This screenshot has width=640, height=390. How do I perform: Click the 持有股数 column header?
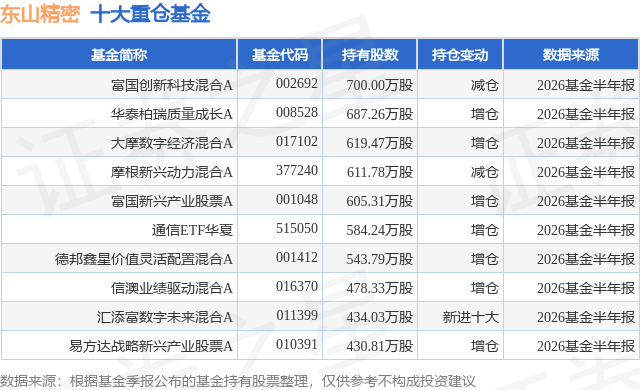click(370, 55)
